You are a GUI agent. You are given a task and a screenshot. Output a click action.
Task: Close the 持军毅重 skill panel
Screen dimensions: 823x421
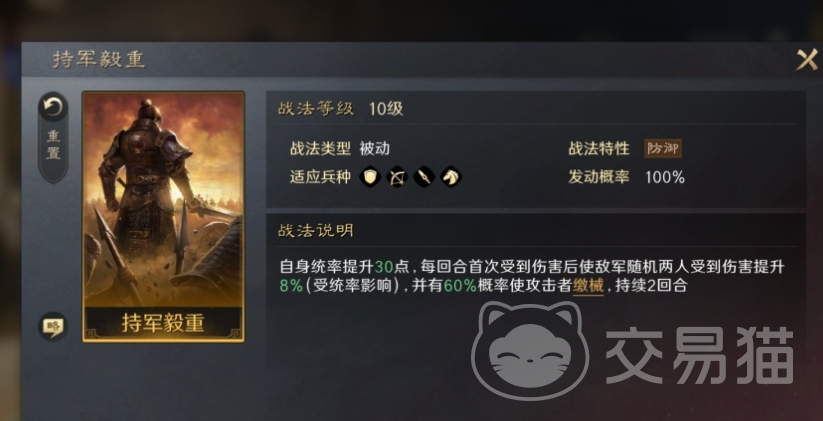tap(807, 59)
